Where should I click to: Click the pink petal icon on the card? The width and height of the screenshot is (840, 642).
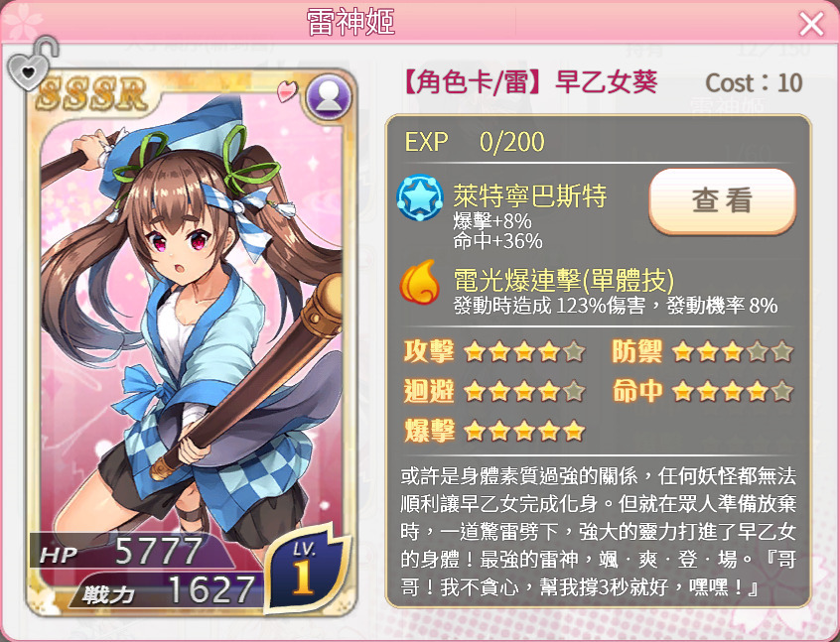tap(287, 91)
